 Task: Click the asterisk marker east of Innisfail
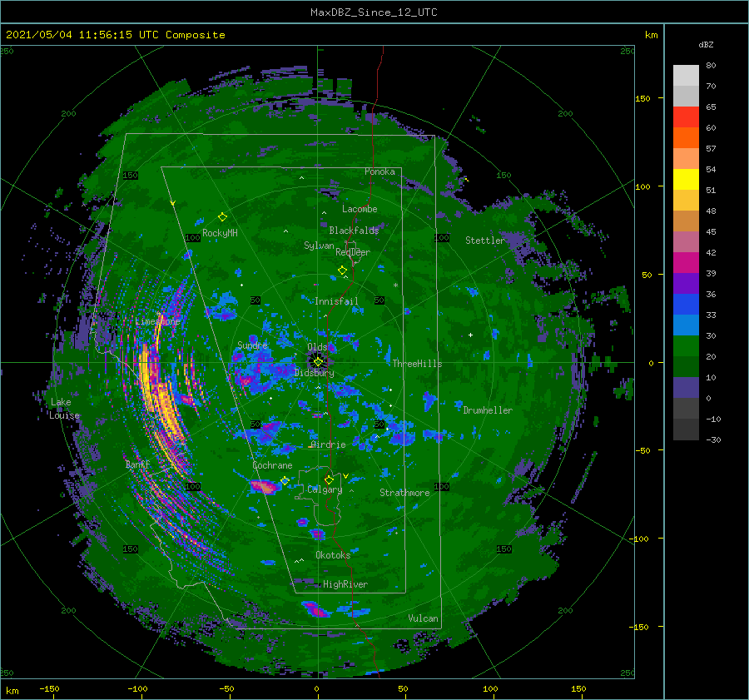click(395, 285)
